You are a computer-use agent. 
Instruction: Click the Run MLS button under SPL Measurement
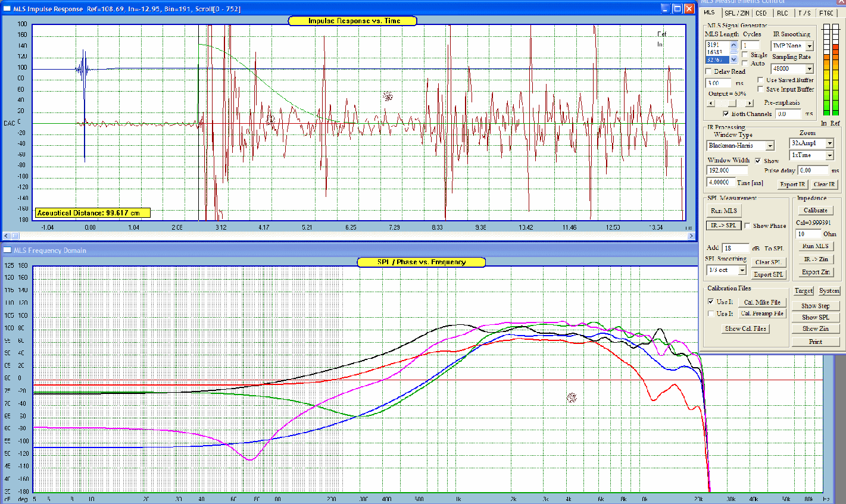[723, 211]
